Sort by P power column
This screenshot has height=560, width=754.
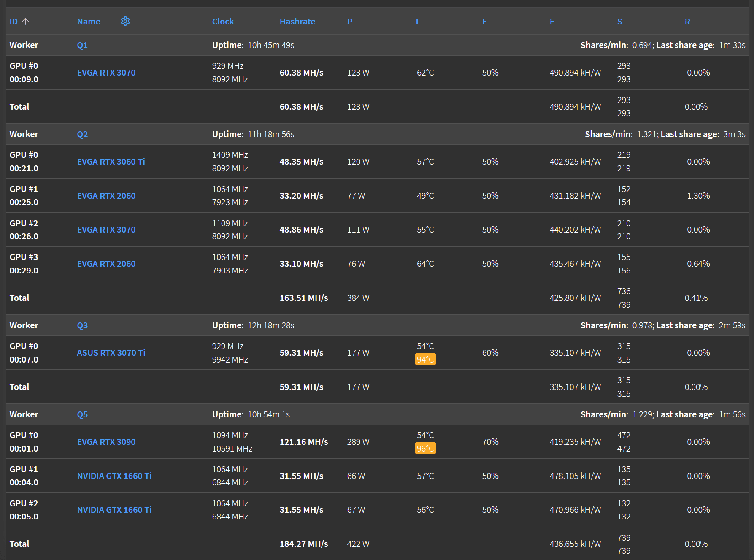[x=350, y=22]
